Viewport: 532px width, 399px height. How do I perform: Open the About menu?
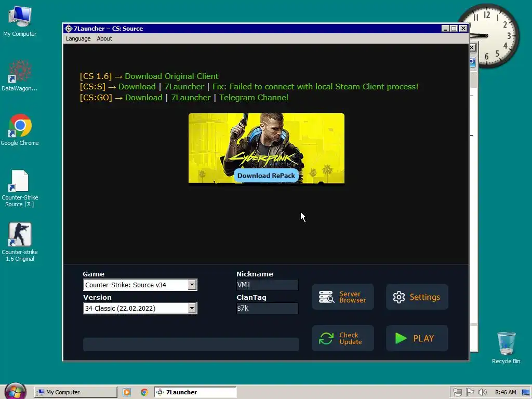(104, 38)
